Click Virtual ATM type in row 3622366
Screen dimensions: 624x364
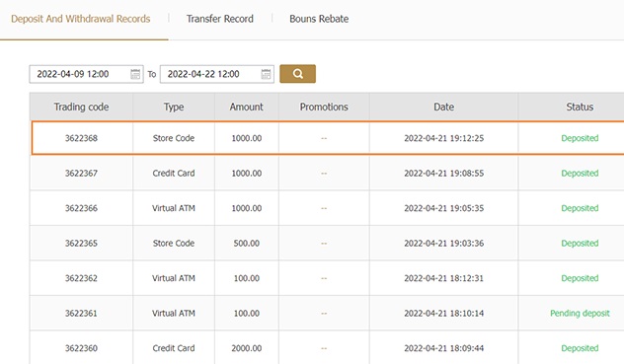point(174,208)
